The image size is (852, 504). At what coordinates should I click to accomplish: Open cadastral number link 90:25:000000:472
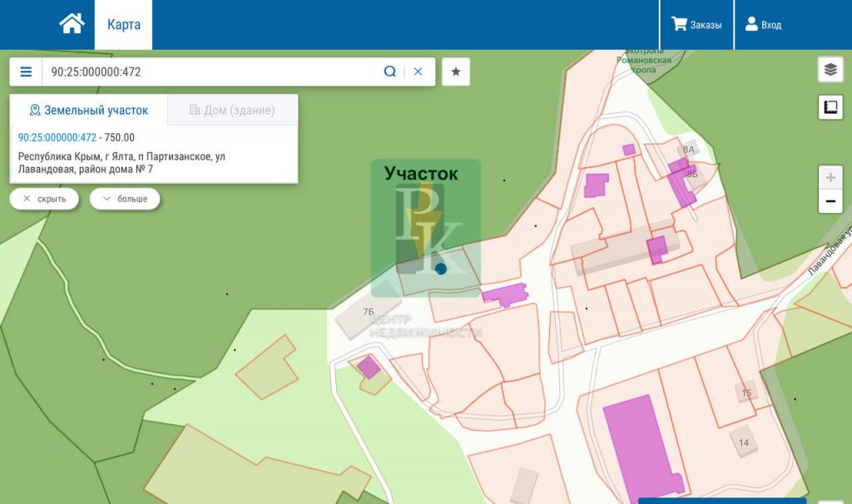57,137
